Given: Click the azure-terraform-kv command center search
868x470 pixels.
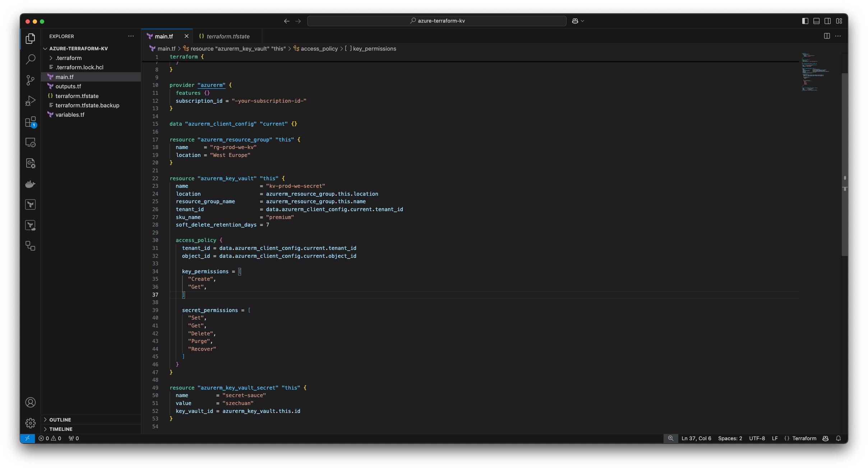Looking at the screenshot, I should 437,21.
